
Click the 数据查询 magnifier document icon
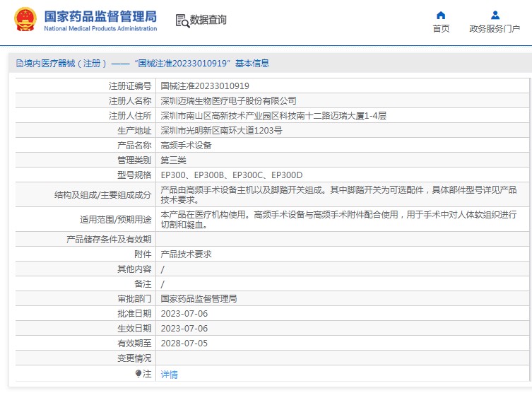[182, 20]
